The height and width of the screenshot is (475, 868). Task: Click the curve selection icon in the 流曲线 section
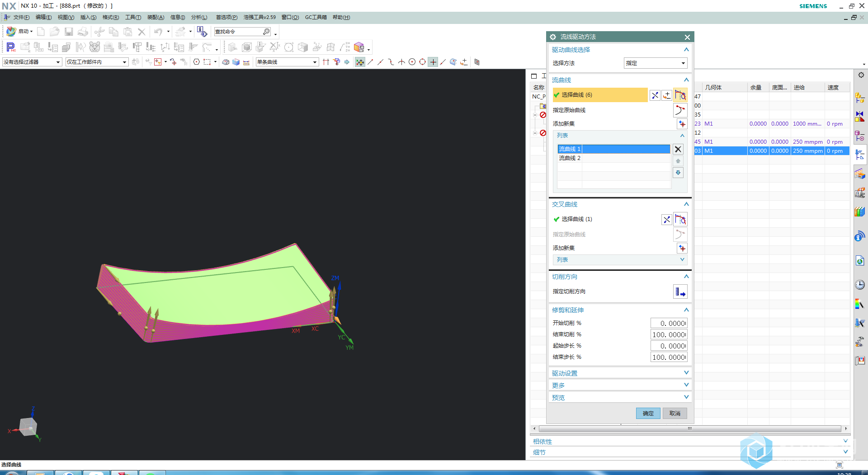680,95
